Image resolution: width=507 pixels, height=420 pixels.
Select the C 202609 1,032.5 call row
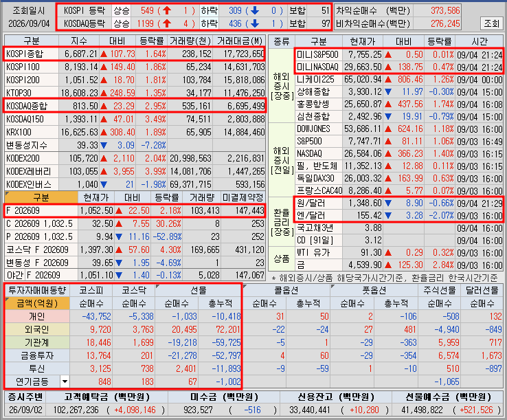click(135, 223)
